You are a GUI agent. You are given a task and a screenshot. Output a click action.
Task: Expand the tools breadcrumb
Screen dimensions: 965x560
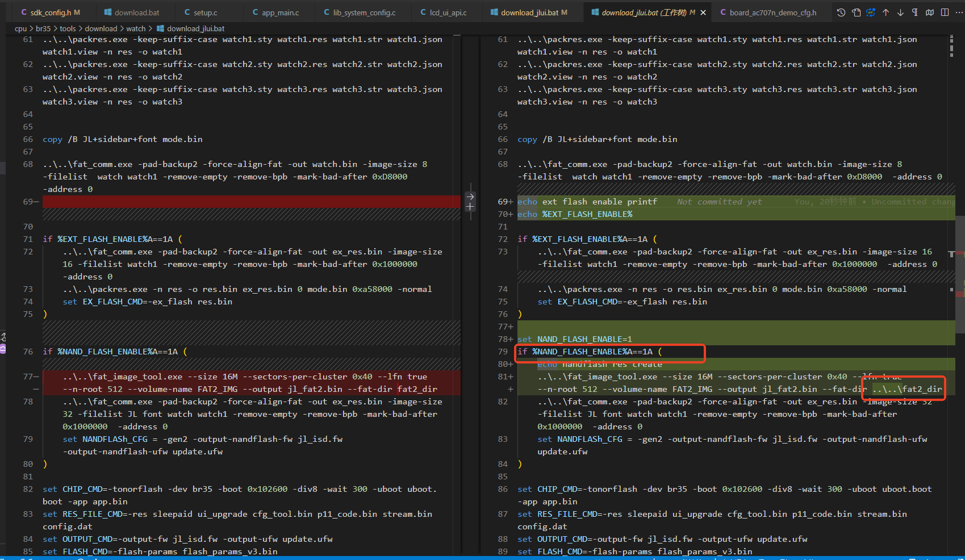(68, 28)
